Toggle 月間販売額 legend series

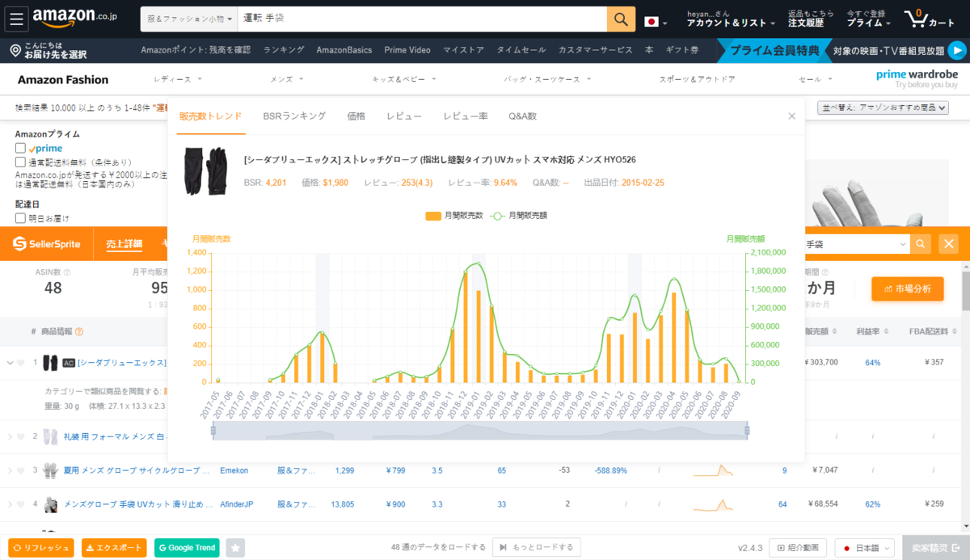click(x=518, y=216)
